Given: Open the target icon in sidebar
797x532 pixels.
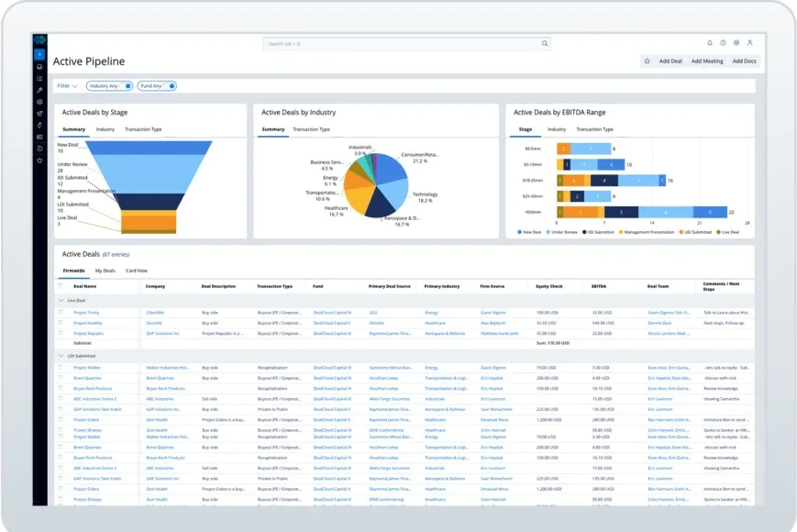Looking at the screenshot, I should point(39,102).
